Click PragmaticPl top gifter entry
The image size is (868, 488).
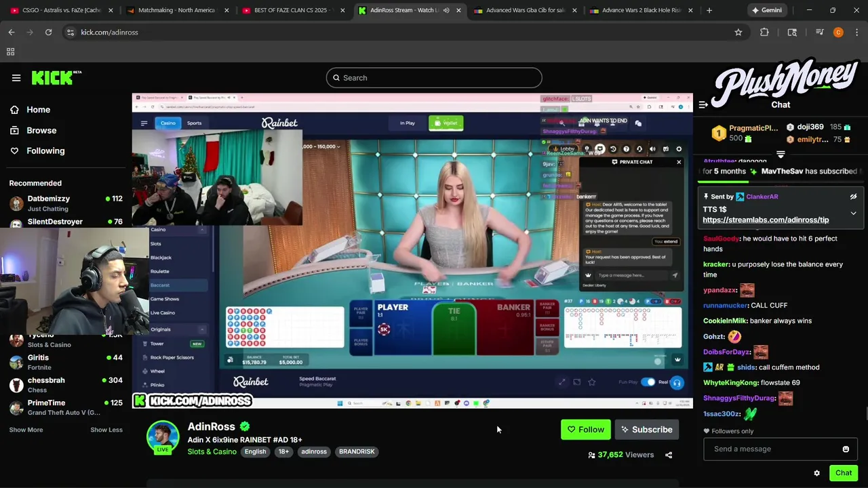[745, 133]
